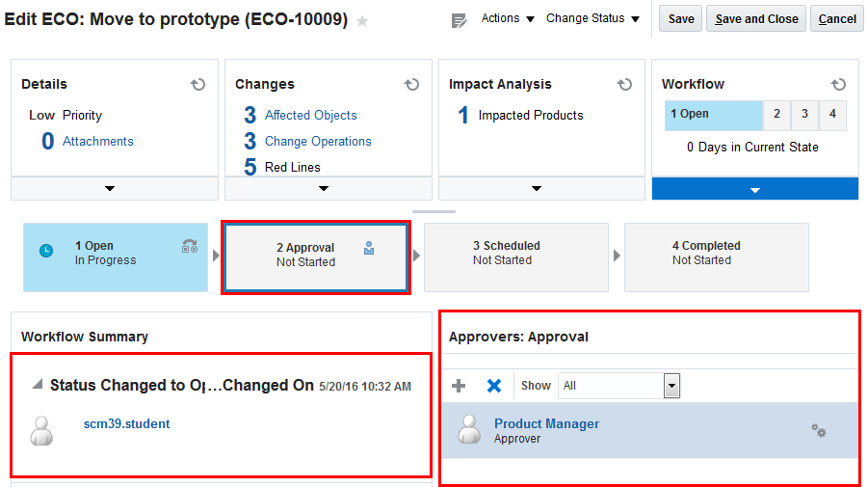Click the favorite star next to ECO title
868x487 pixels.
coord(362,21)
